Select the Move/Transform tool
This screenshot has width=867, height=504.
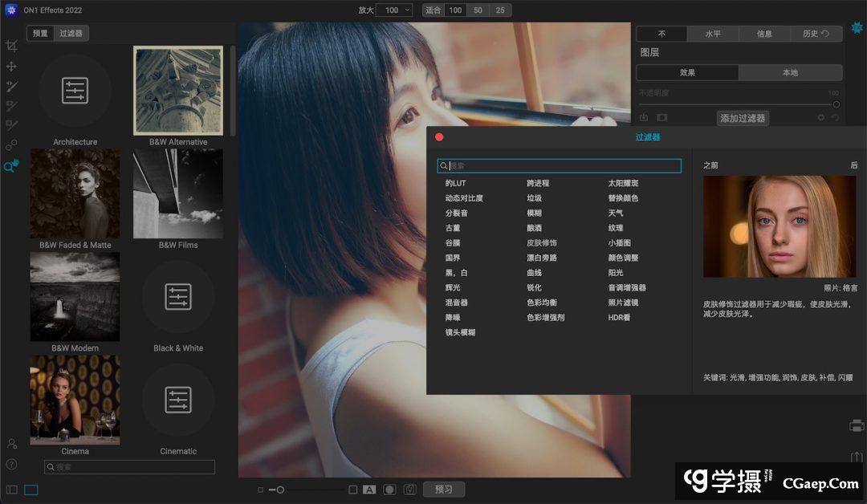click(x=11, y=66)
